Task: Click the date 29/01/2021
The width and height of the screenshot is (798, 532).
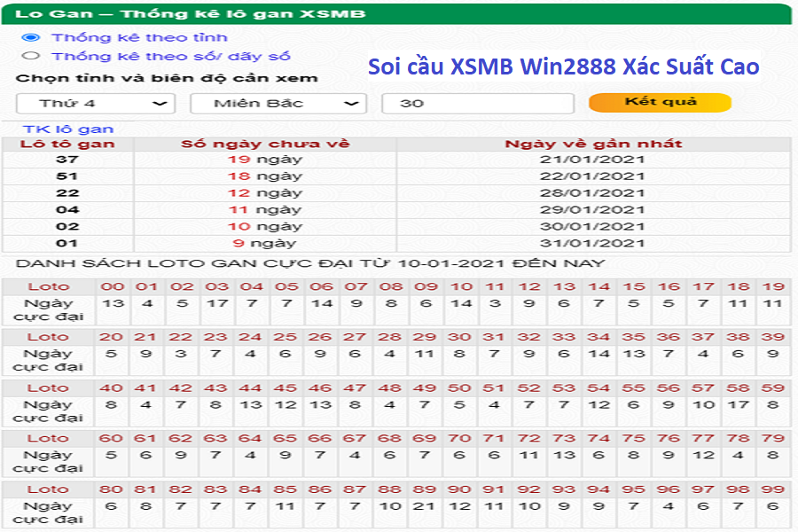Action: 593,210
